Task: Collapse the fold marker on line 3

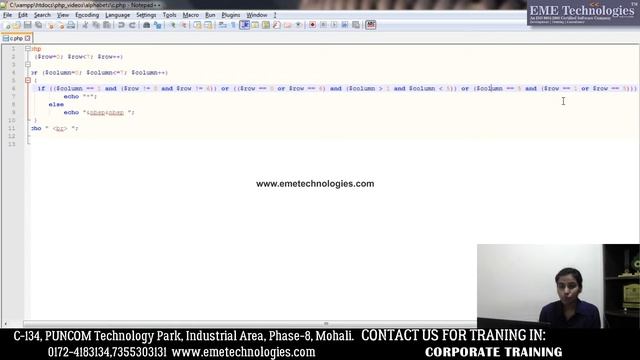Action: pyautogui.click(x=28, y=64)
